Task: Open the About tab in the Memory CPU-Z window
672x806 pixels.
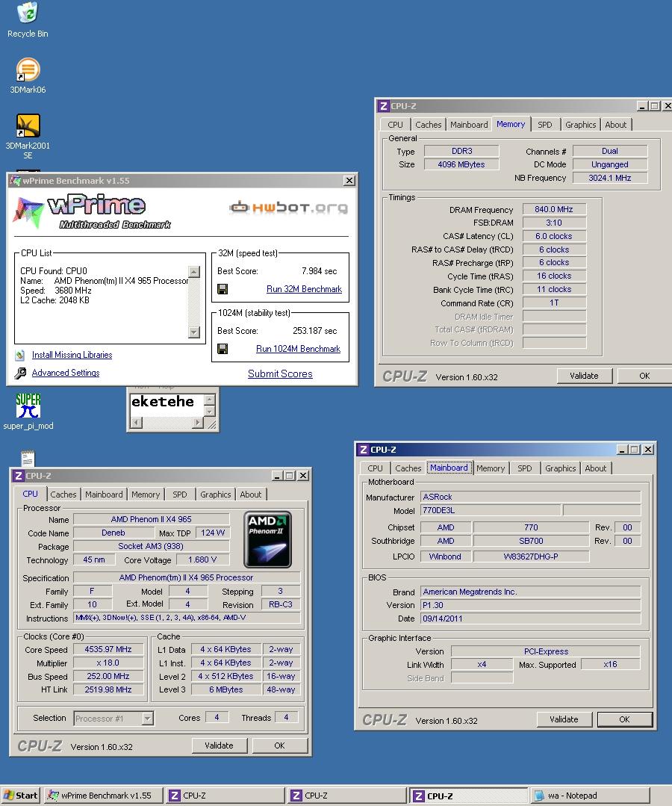Action: pos(615,125)
